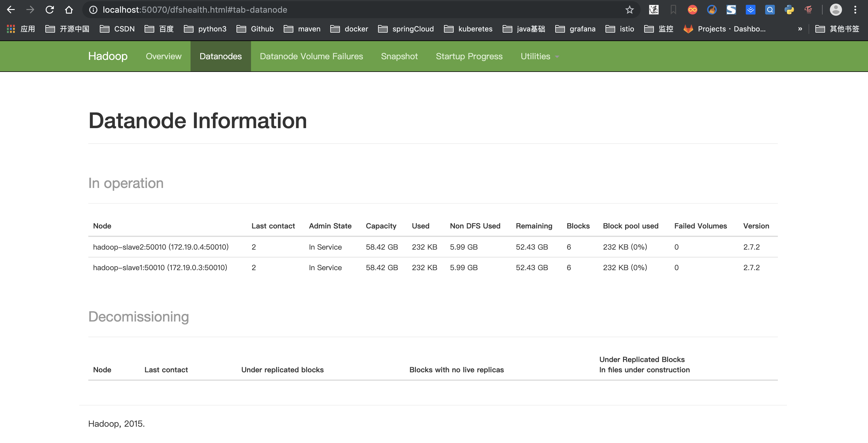This screenshot has height=443, width=868.
Task: Click the site info icon in address bar
Action: click(x=93, y=10)
